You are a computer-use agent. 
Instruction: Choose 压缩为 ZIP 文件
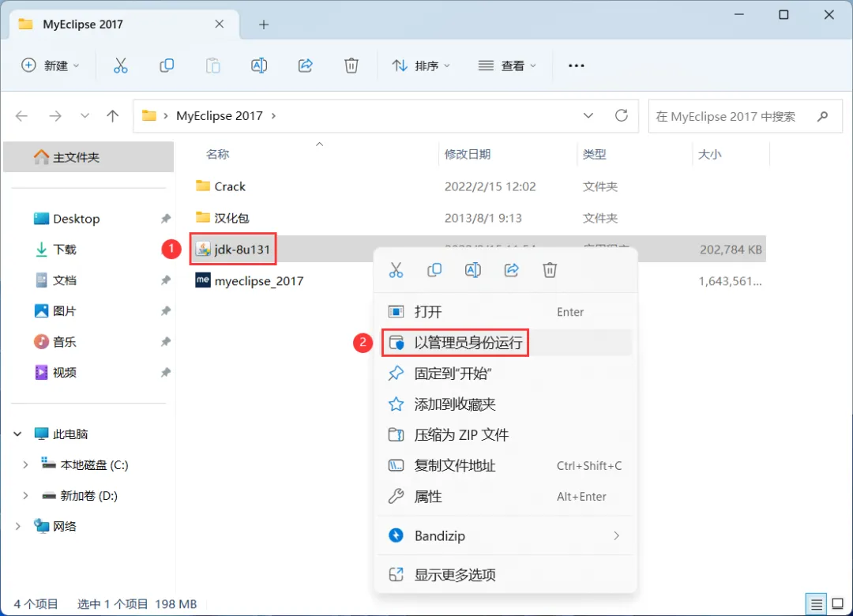(x=505, y=435)
